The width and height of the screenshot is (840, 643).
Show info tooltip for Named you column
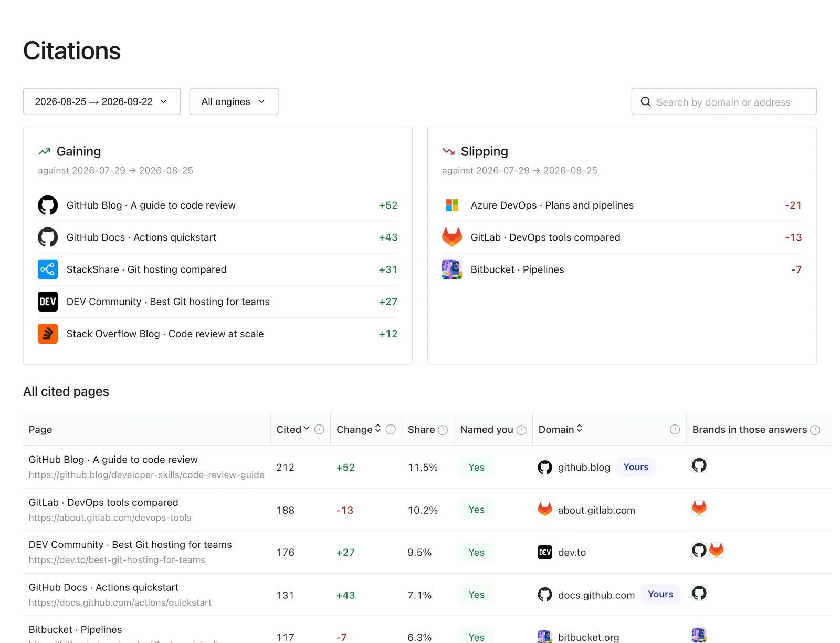(521, 430)
